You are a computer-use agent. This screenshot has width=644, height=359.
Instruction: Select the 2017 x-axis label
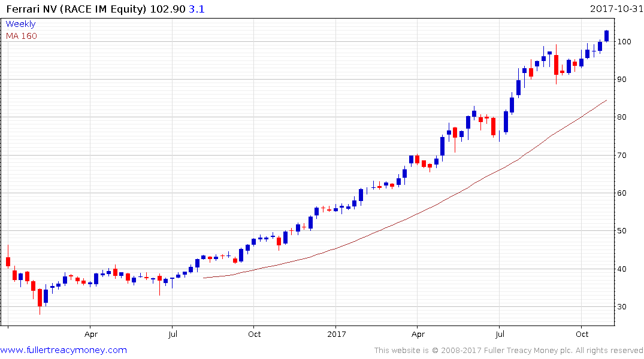pos(336,334)
